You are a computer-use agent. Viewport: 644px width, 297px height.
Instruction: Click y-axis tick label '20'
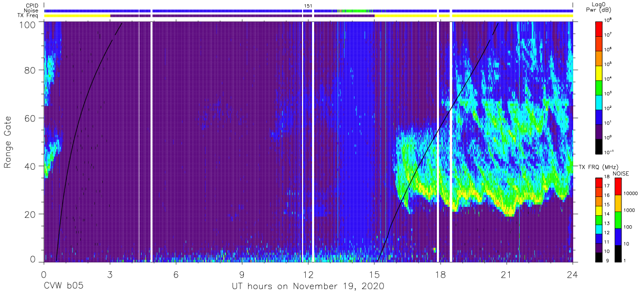[30, 214]
